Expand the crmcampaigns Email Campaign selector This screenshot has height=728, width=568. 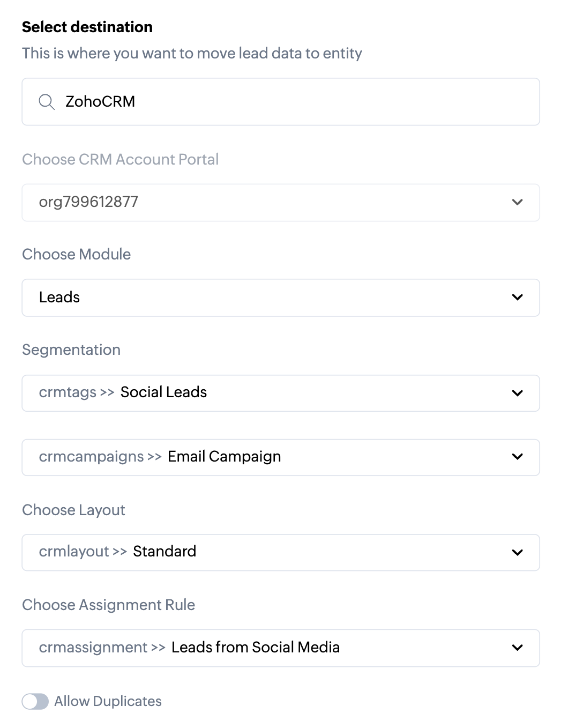[x=268, y=457]
